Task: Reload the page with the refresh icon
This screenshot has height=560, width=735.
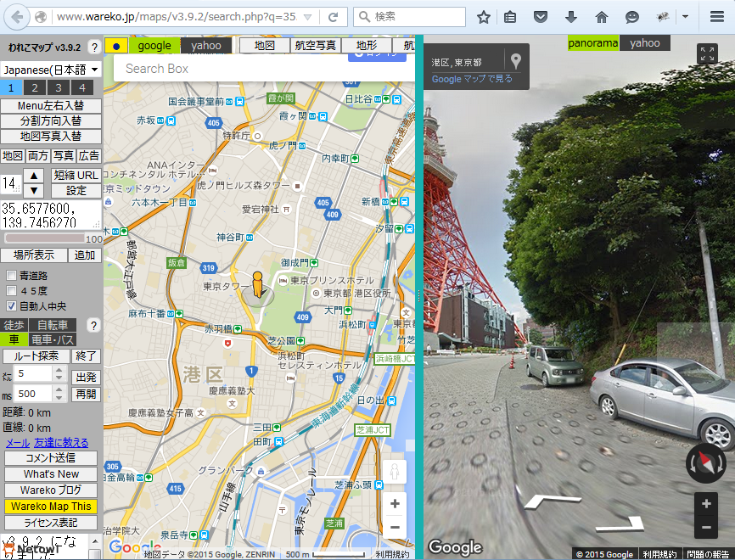Action: (x=333, y=17)
